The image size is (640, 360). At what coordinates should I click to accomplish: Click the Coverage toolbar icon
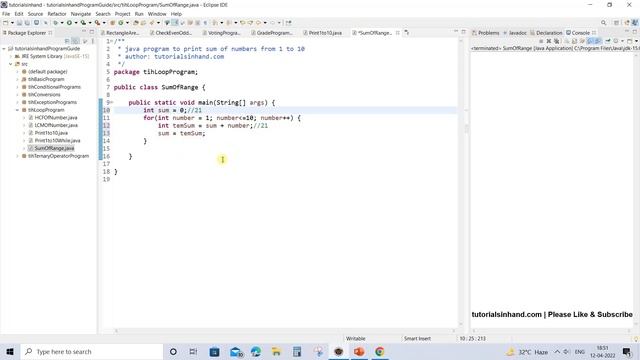pos(83,23)
